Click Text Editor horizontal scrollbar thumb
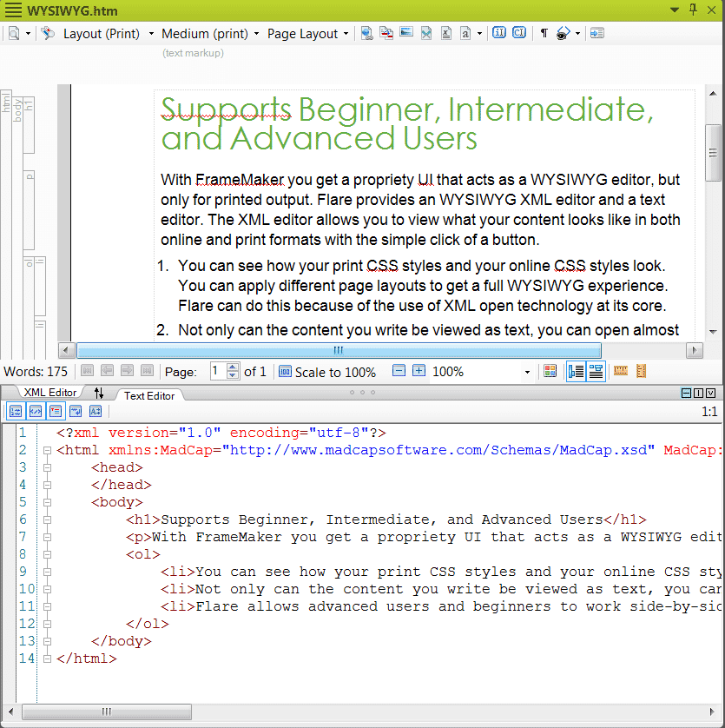 coord(107,711)
